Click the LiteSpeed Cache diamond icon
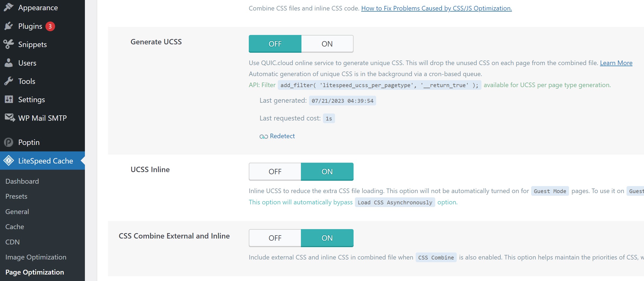Viewport: 644px width, 281px height. coord(9,161)
